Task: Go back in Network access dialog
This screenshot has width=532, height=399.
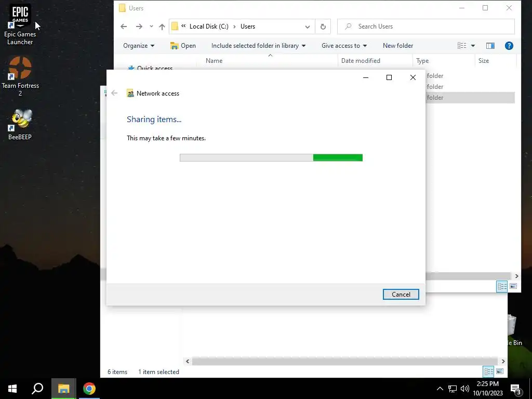Action: [x=114, y=93]
